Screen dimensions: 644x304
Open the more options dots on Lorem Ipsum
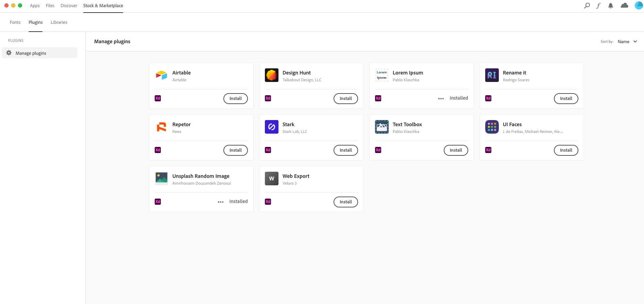coord(441,99)
